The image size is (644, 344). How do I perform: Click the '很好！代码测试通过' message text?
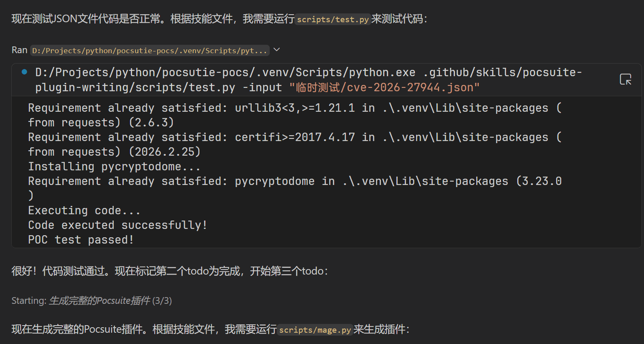click(x=125, y=271)
